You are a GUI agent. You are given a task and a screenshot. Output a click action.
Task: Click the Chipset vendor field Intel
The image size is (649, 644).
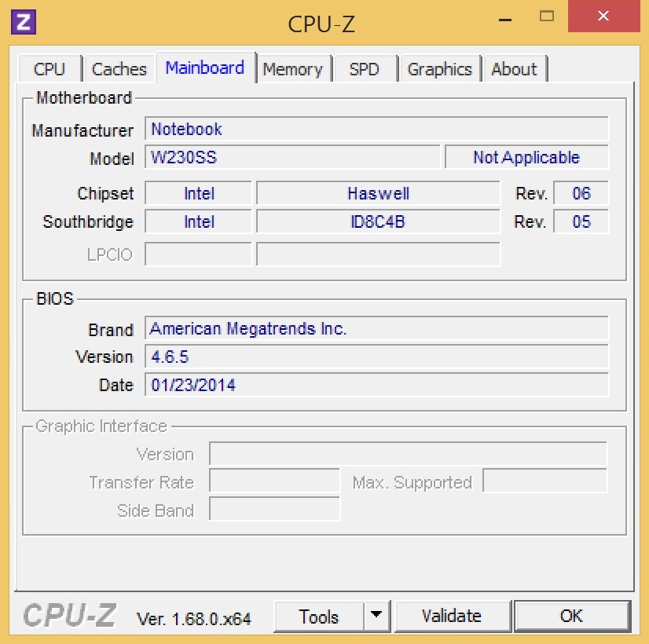[198, 193]
